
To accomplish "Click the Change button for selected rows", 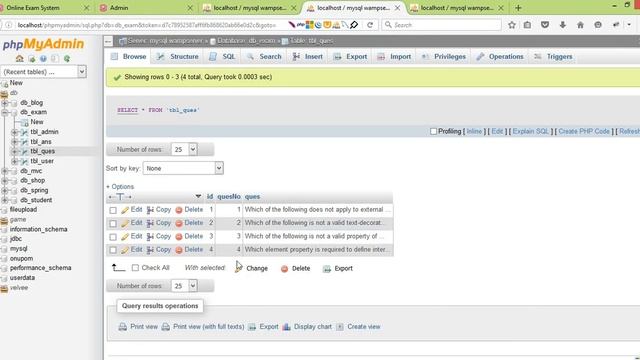I will click(x=251, y=268).
